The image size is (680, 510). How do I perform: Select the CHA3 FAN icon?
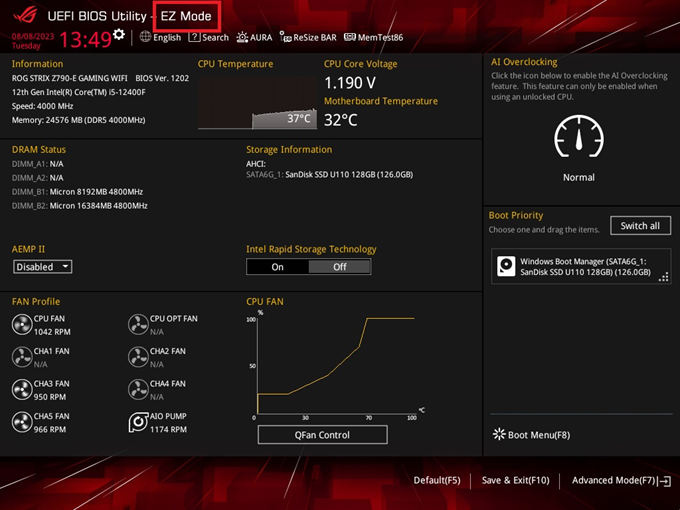[22, 389]
